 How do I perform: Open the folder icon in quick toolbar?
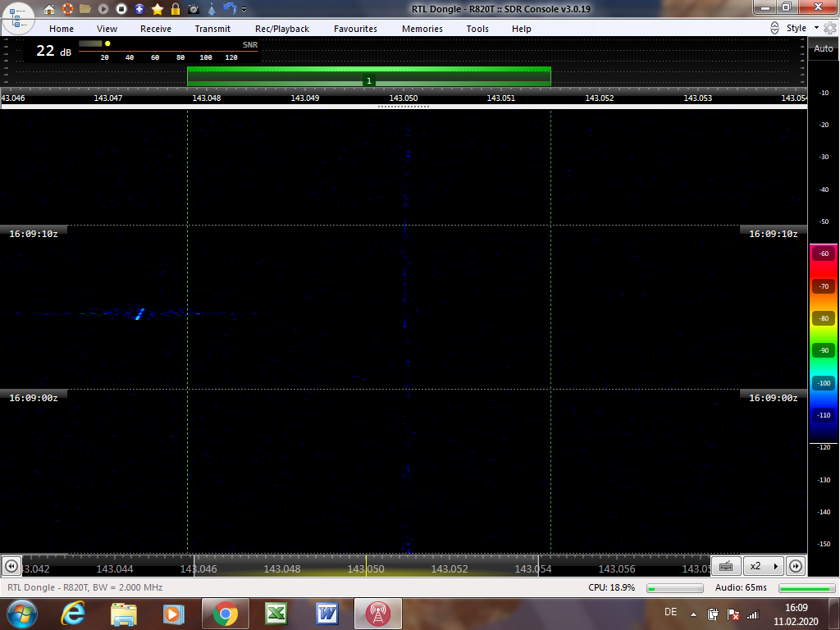coord(84,8)
